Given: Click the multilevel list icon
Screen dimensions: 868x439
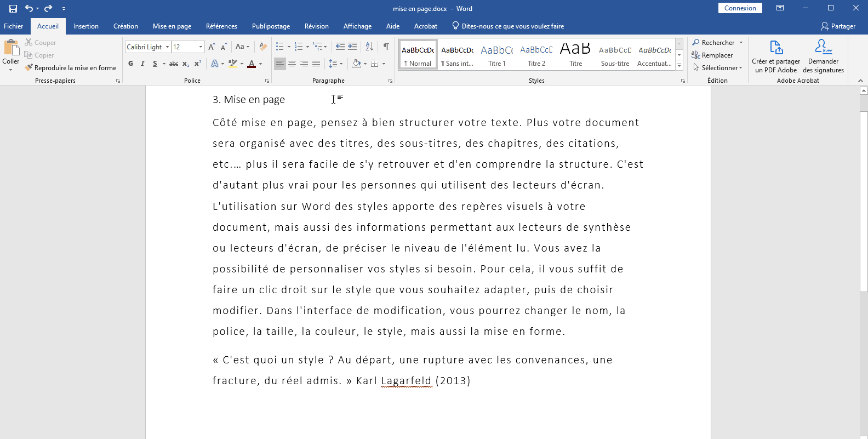Looking at the screenshot, I should pyautogui.click(x=318, y=47).
